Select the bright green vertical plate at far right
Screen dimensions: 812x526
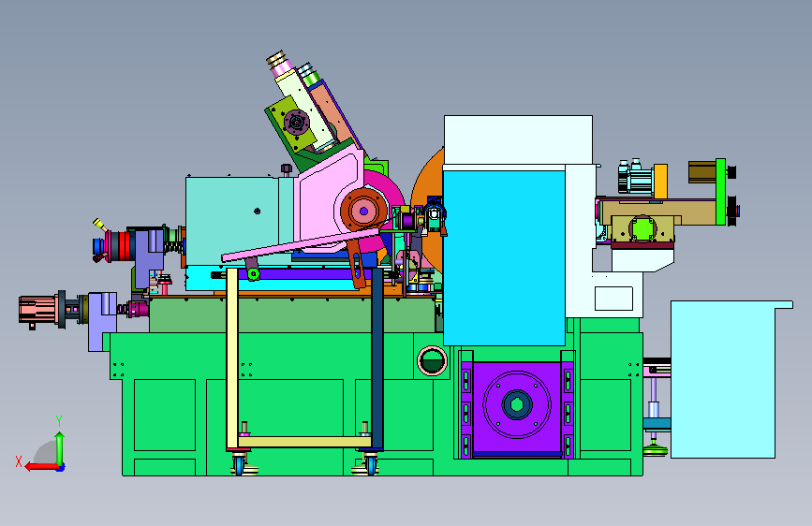click(x=720, y=192)
